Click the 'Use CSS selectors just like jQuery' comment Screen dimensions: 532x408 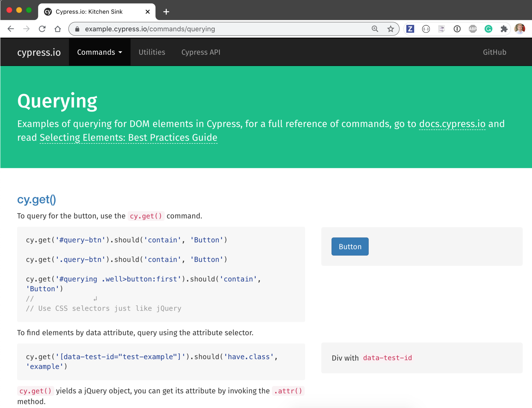click(x=104, y=309)
